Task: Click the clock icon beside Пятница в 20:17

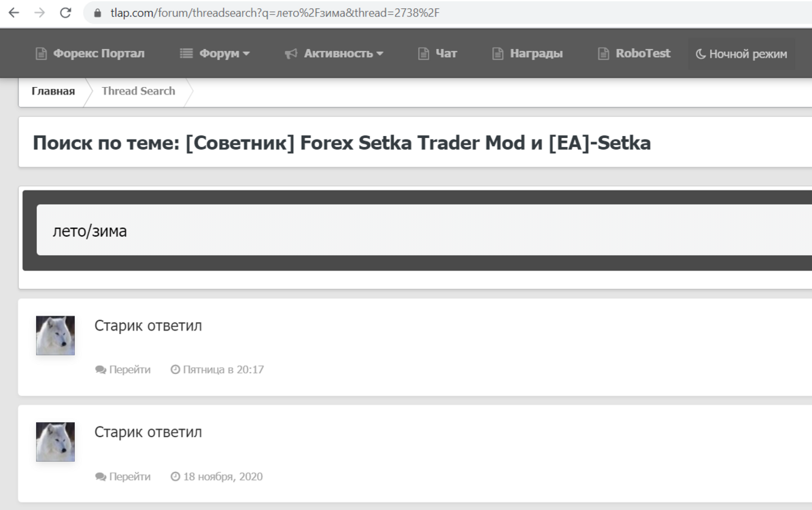Action: pos(175,369)
